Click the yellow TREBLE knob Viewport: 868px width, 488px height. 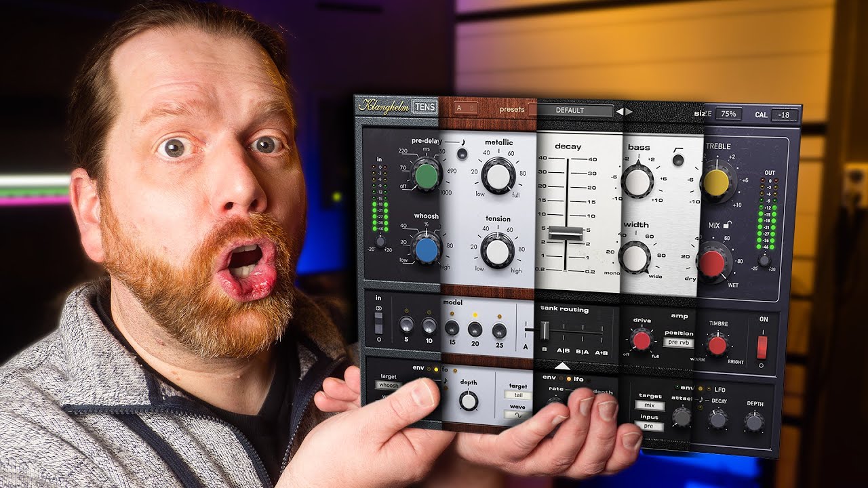[x=717, y=182]
